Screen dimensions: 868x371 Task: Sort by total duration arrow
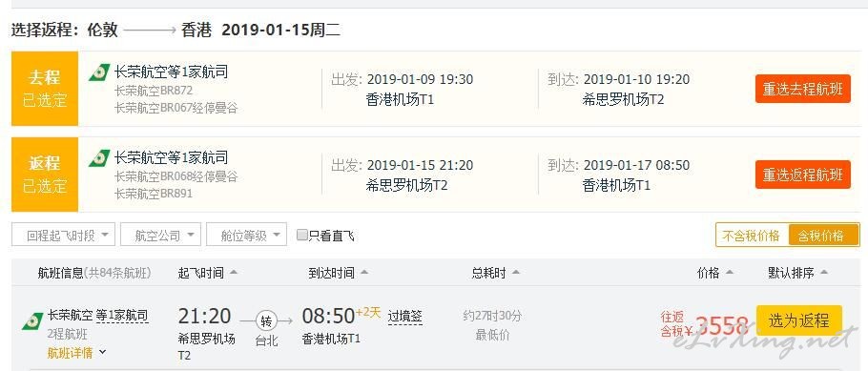(516, 273)
